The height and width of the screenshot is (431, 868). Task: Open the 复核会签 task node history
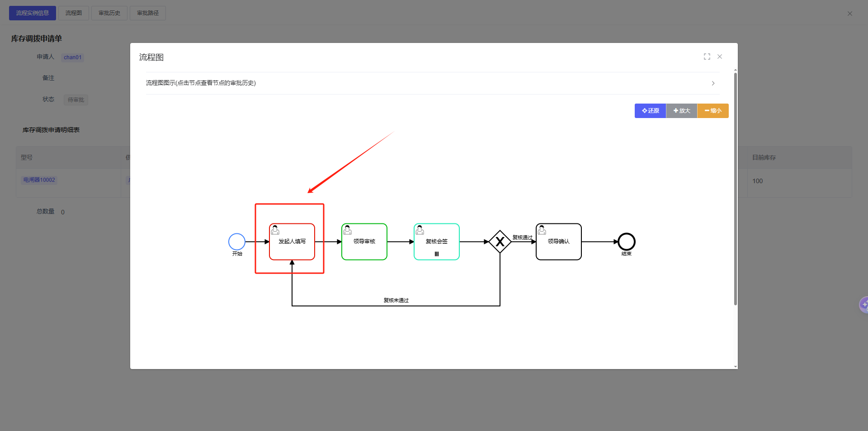[437, 242]
